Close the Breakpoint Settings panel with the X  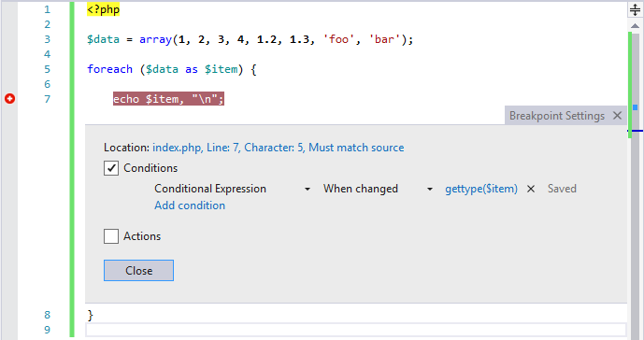click(x=617, y=116)
